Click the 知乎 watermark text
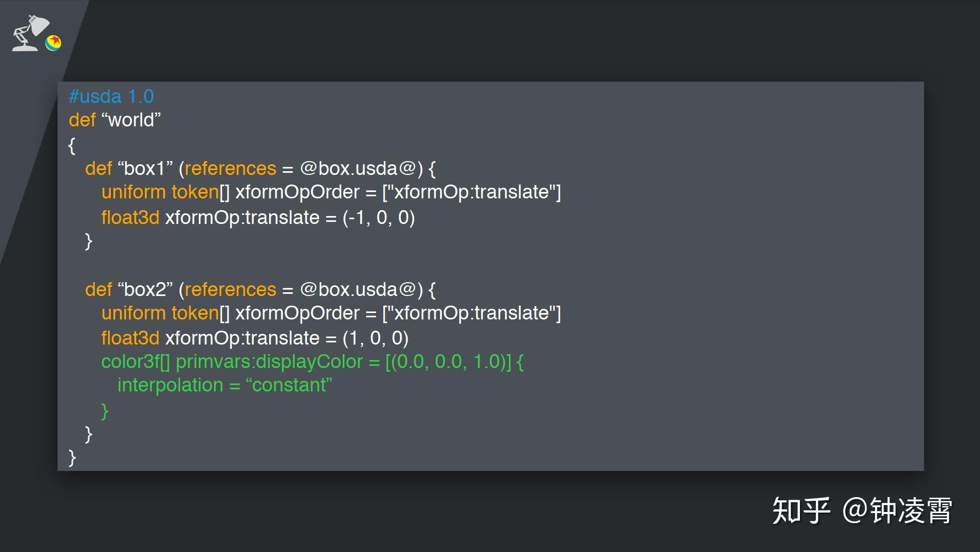 click(801, 510)
